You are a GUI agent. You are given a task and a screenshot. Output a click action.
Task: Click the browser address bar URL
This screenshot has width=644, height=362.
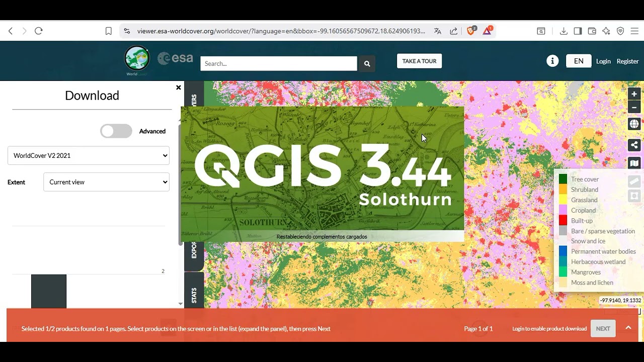(281, 31)
